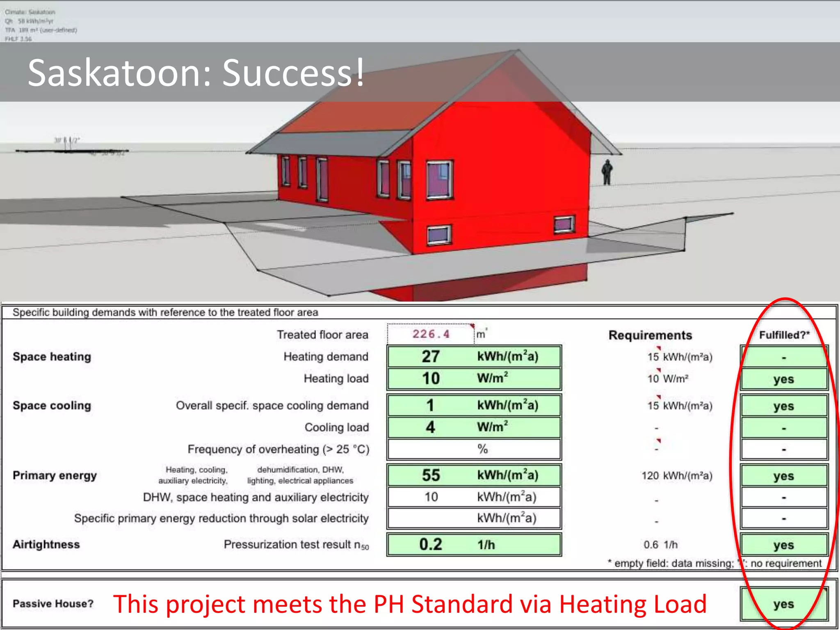Viewport: 840px width, 630px height.
Task: Click the DHW and auxiliary electricity value 10
Action: pos(474,497)
